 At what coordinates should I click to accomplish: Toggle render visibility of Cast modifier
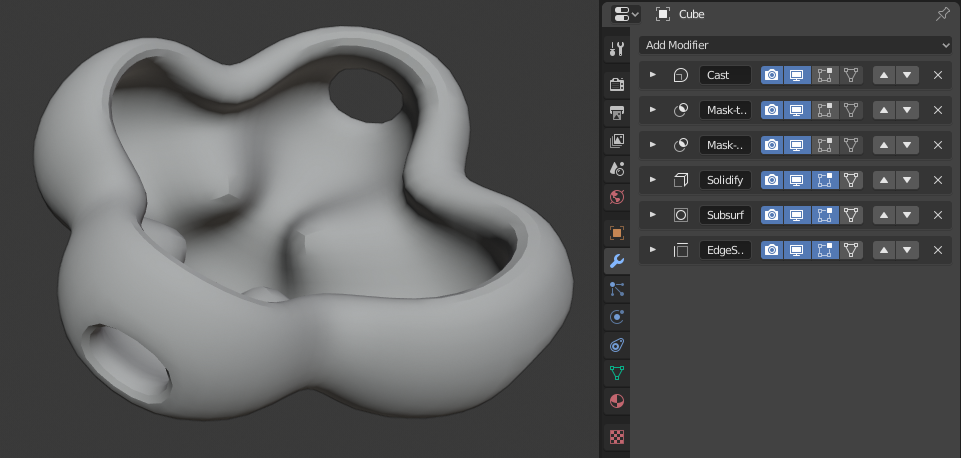772,75
